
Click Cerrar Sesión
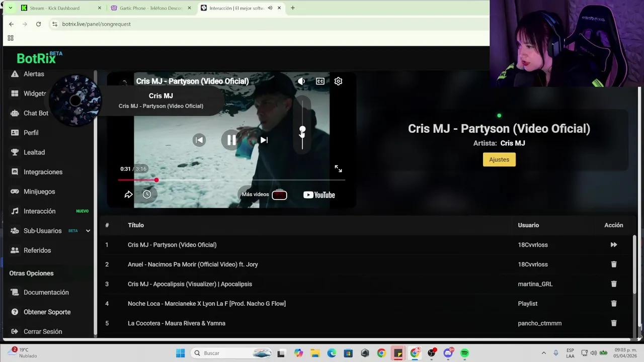click(43, 332)
